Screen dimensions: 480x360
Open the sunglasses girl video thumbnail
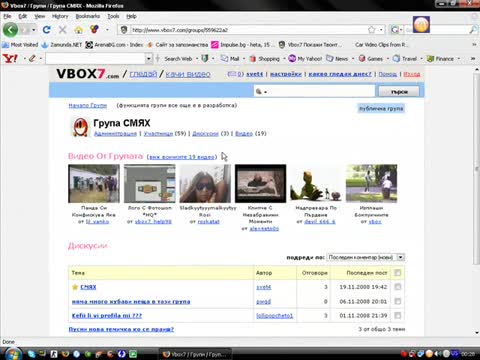click(205, 184)
